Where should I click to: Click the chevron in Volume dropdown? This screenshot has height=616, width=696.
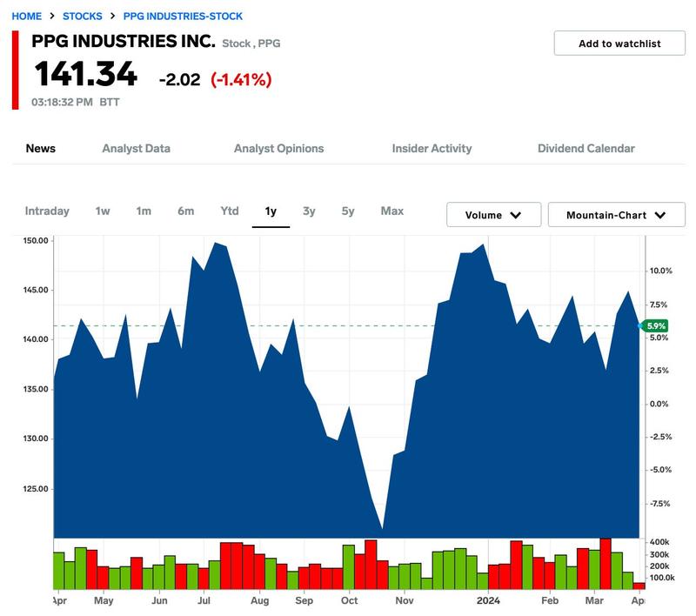[515, 215]
